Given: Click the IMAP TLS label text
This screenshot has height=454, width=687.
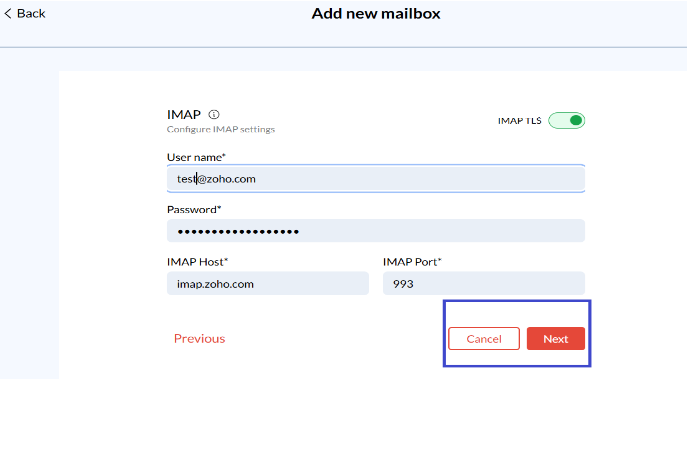Looking at the screenshot, I should [x=519, y=121].
